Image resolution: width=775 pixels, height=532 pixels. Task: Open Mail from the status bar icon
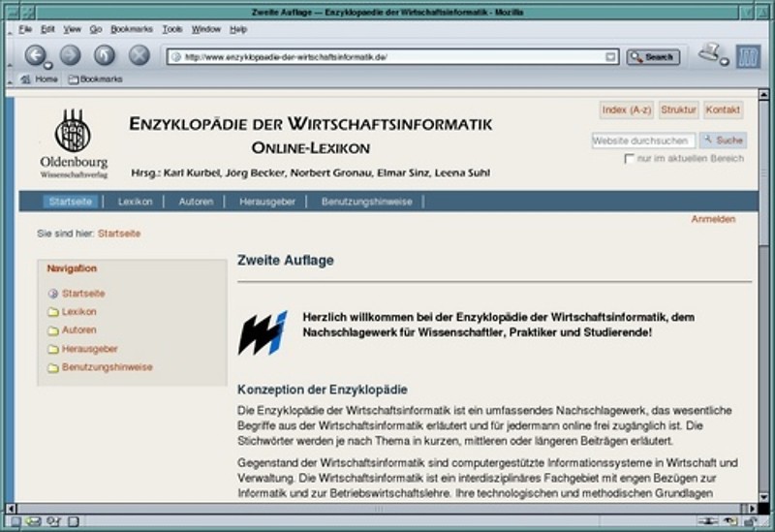point(34,521)
